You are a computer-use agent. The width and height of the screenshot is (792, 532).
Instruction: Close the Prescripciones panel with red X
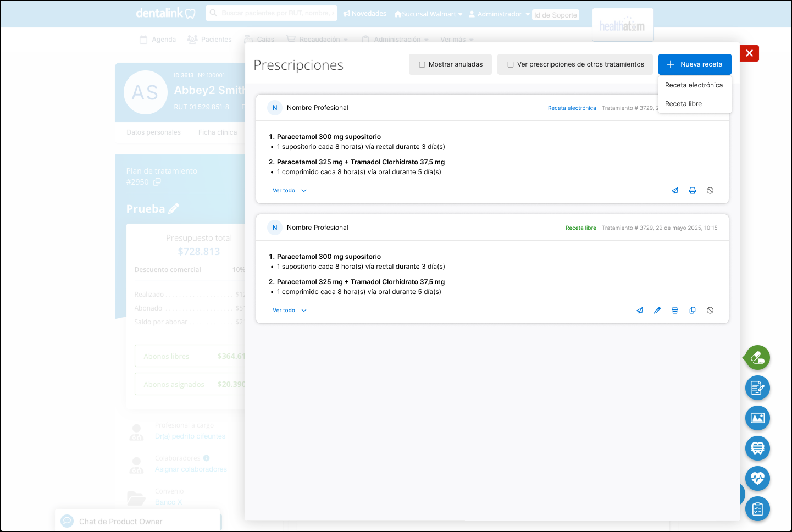click(749, 53)
